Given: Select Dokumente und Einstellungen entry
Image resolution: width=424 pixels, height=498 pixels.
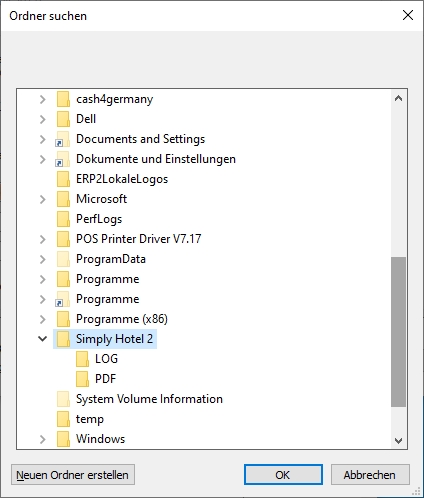Looking at the screenshot, I should click(156, 159).
